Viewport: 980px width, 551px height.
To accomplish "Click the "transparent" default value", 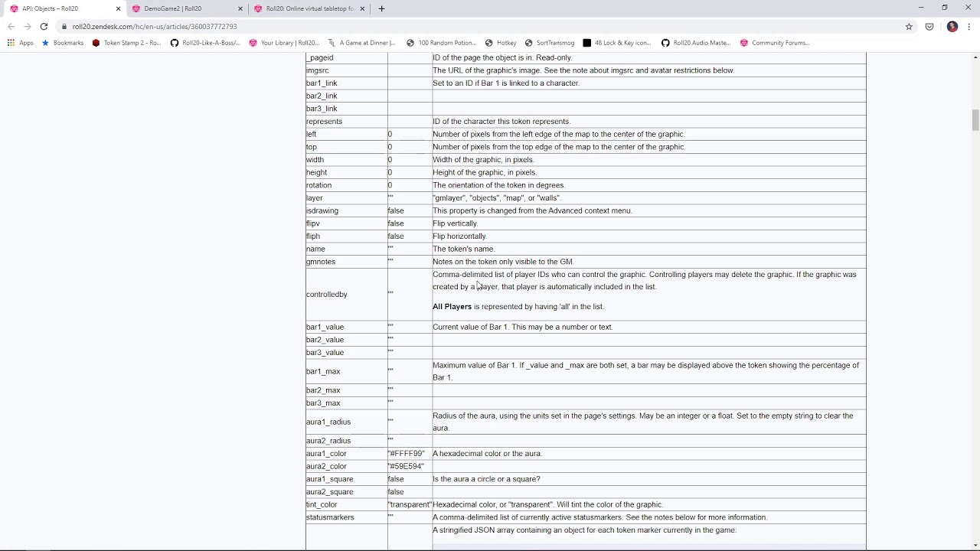I will point(410,505).
